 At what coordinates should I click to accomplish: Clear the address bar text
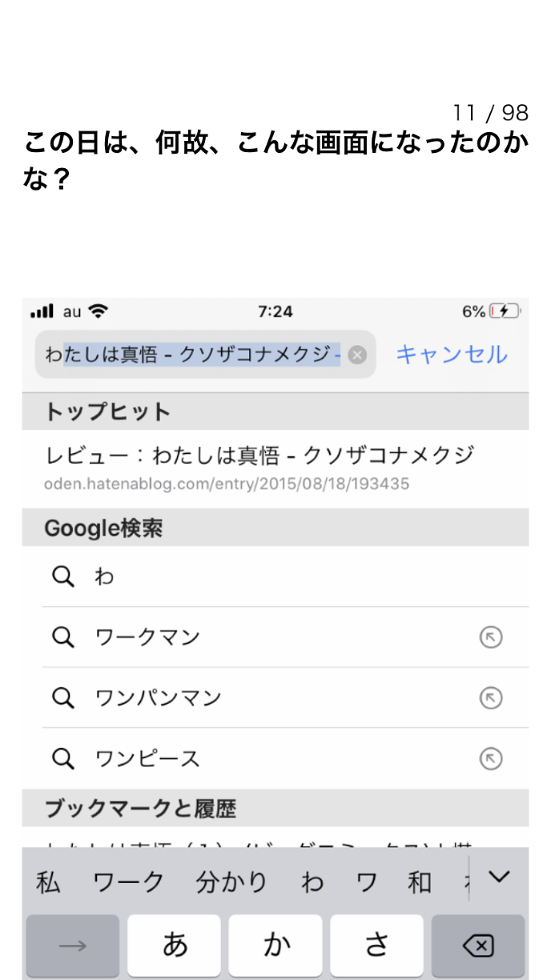[x=357, y=355]
